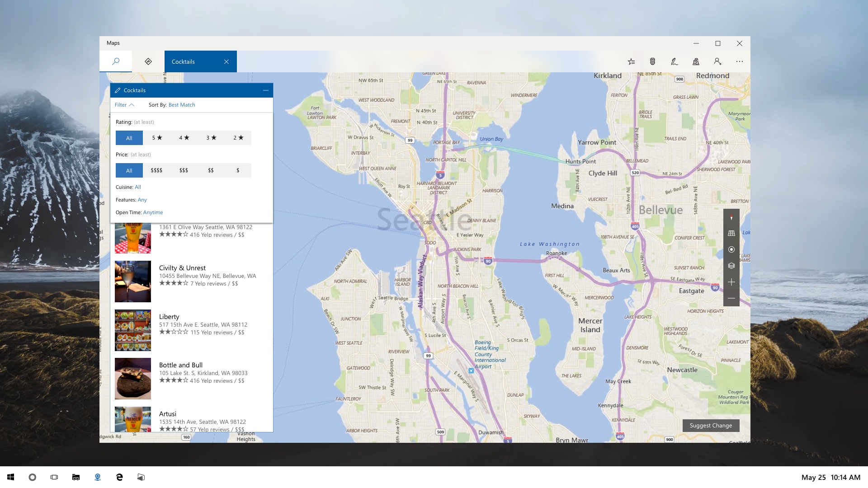Viewport: 868px width, 488px height.
Task: Click the Civility & Unrest thumbnail
Action: [133, 282]
